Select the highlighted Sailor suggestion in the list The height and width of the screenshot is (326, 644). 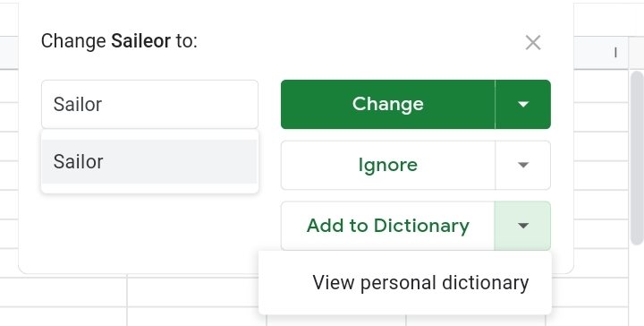150,161
